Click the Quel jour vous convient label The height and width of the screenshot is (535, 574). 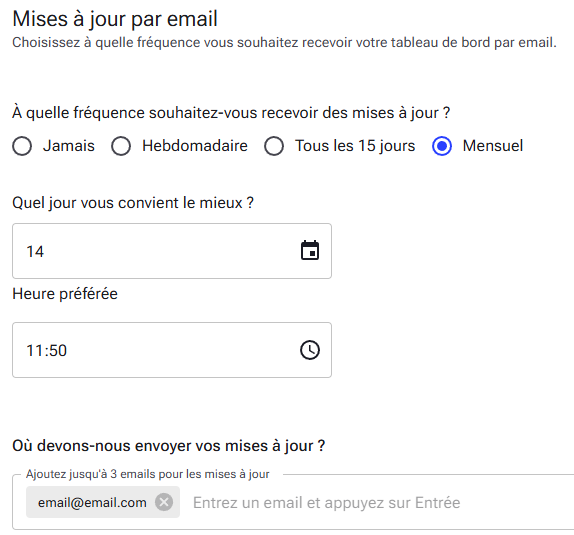tap(133, 203)
